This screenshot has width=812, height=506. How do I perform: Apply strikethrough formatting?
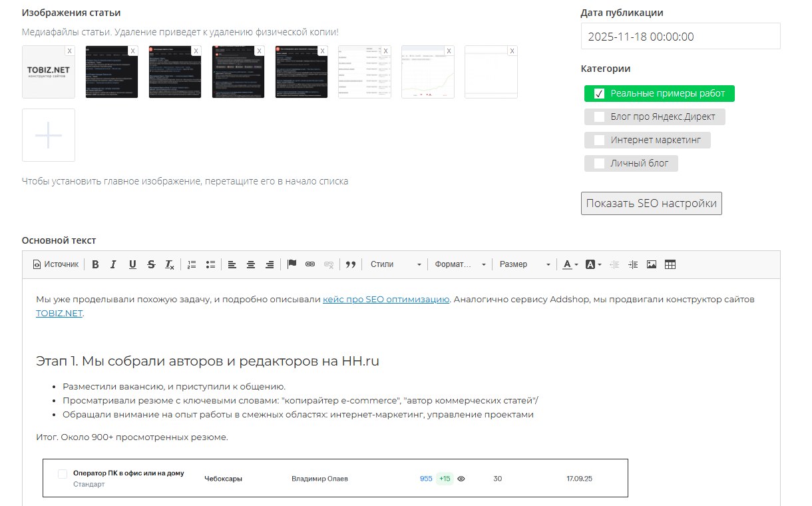(x=151, y=264)
